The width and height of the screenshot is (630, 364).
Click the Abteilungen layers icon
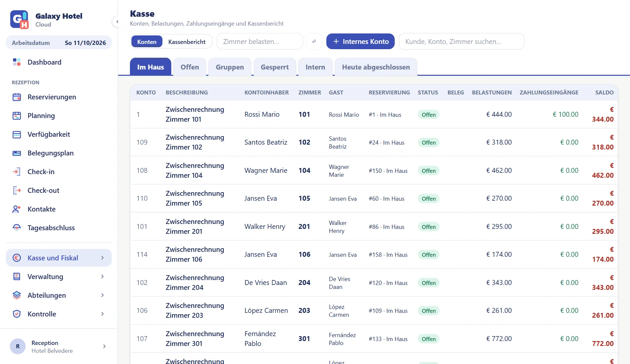pos(17,295)
